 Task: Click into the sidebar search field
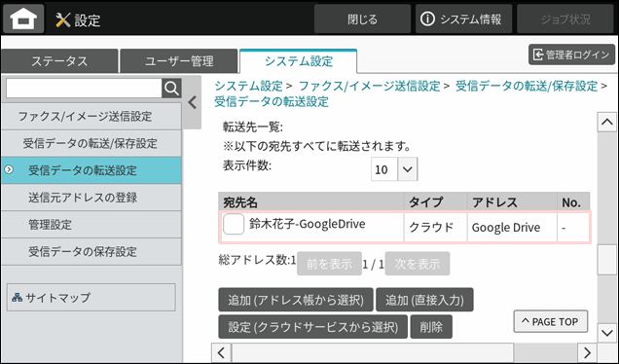[x=84, y=88]
